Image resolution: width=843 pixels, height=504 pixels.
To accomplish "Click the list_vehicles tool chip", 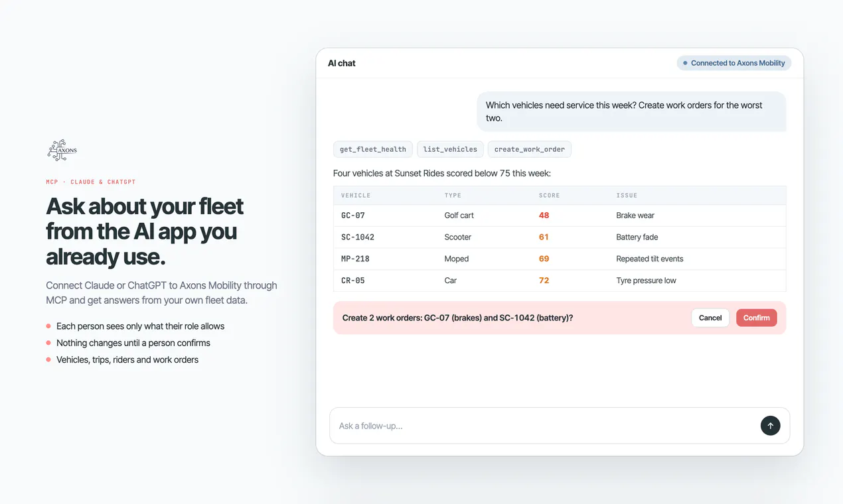I will [x=450, y=149].
